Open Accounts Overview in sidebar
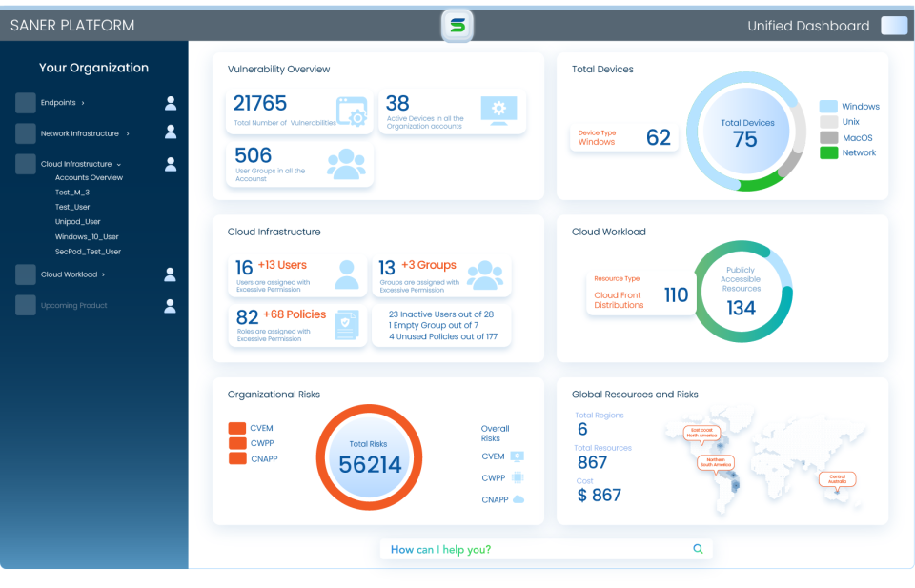Image resolution: width=915 pixels, height=588 pixels. (x=89, y=177)
